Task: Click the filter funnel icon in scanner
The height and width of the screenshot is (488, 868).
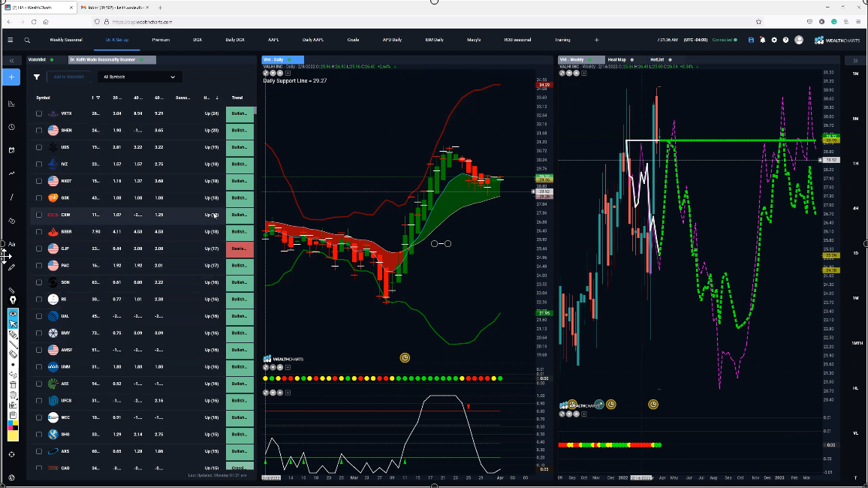Action: [37, 77]
